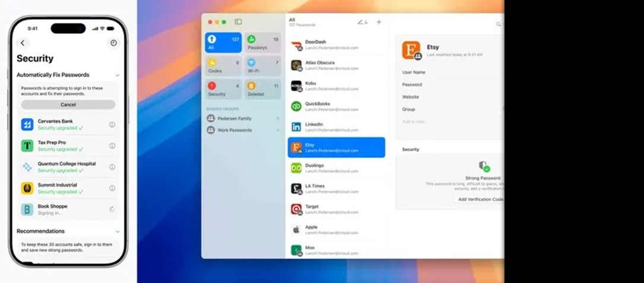Tap the Book Shoppe app icon
The width and height of the screenshot is (644, 283).
[27, 209]
